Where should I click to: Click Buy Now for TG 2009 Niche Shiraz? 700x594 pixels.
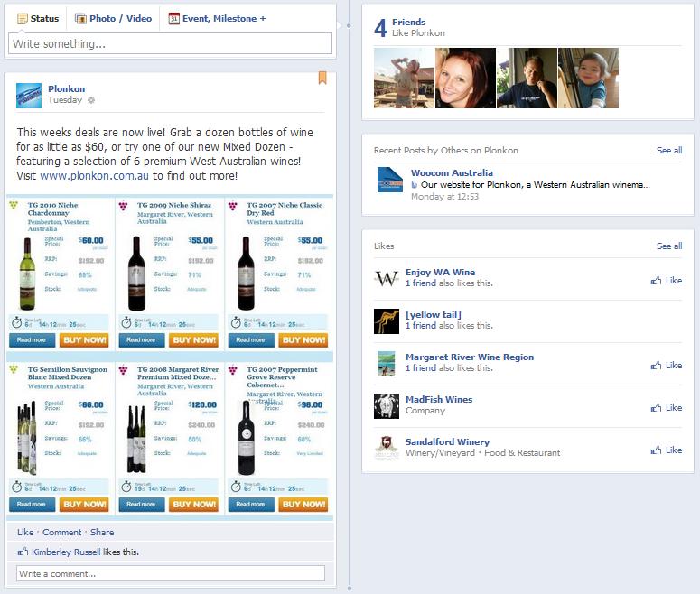click(193, 340)
